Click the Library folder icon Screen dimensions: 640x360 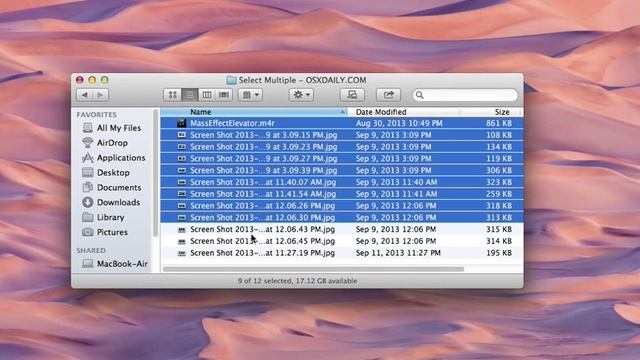87,217
